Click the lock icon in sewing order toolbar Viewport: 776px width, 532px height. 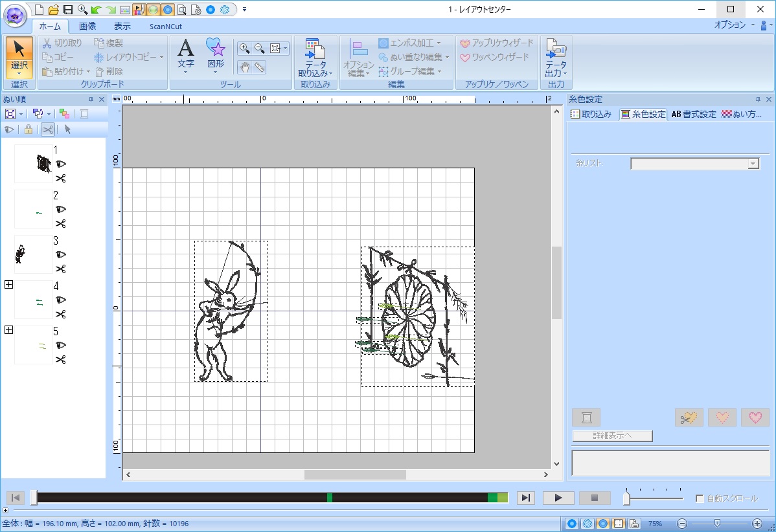pyautogui.click(x=29, y=129)
